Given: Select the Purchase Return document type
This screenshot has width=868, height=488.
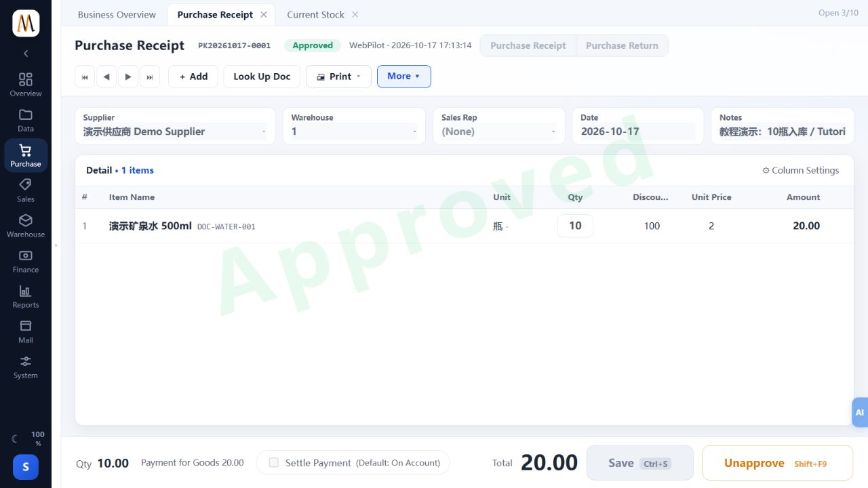Looking at the screenshot, I should click(622, 45).
